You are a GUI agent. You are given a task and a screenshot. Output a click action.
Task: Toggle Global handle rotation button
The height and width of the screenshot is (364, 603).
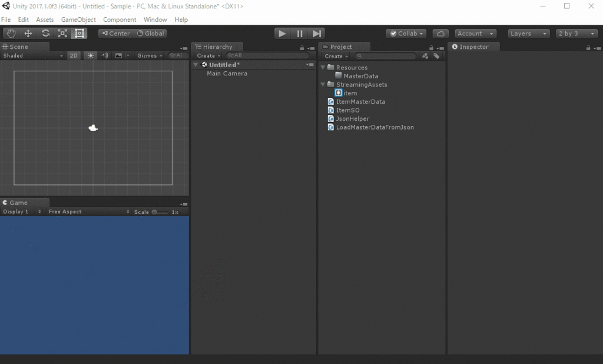151,34
